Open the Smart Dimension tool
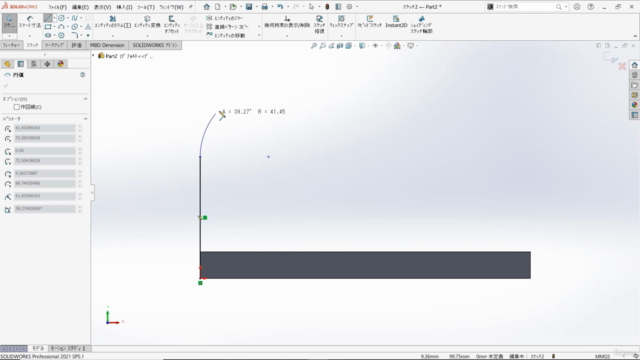The height and width of the screenshot is (360, 640). [30, 22]
